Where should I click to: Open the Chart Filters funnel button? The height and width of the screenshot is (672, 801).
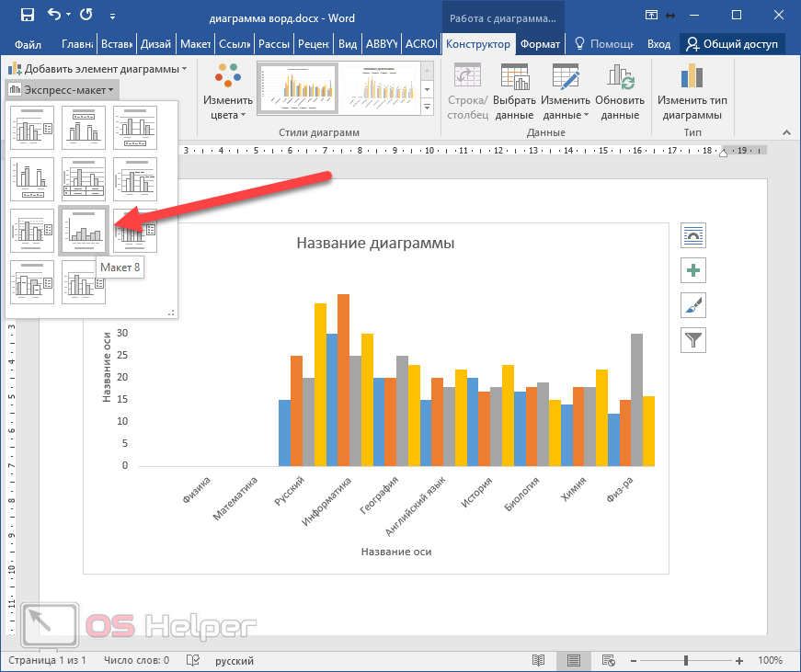coord(692,340)
